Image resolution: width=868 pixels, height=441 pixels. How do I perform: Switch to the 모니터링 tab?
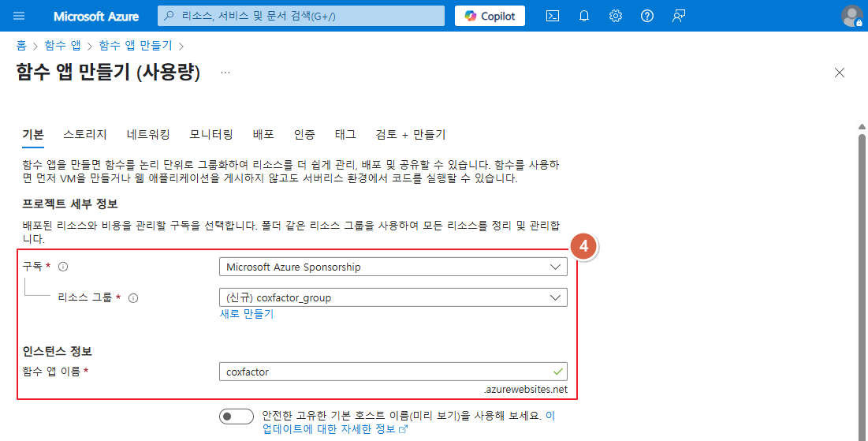pos(211,135)
